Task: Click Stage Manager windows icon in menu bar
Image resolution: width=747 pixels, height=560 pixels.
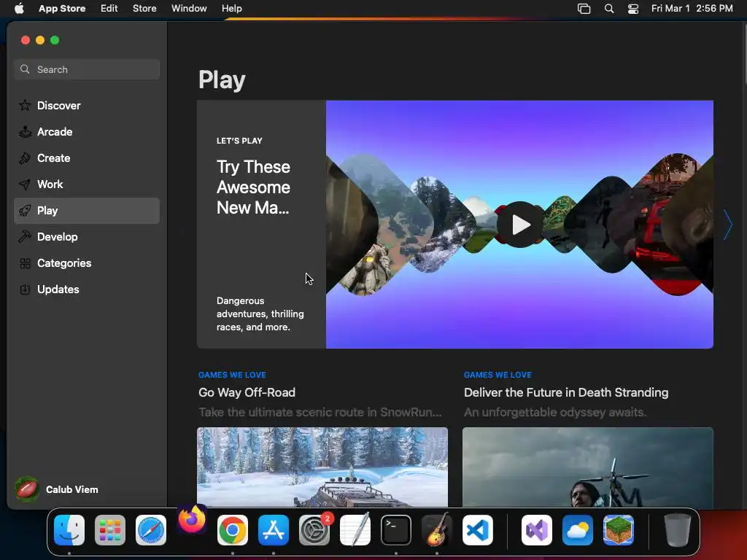Action: coord(584,9)
